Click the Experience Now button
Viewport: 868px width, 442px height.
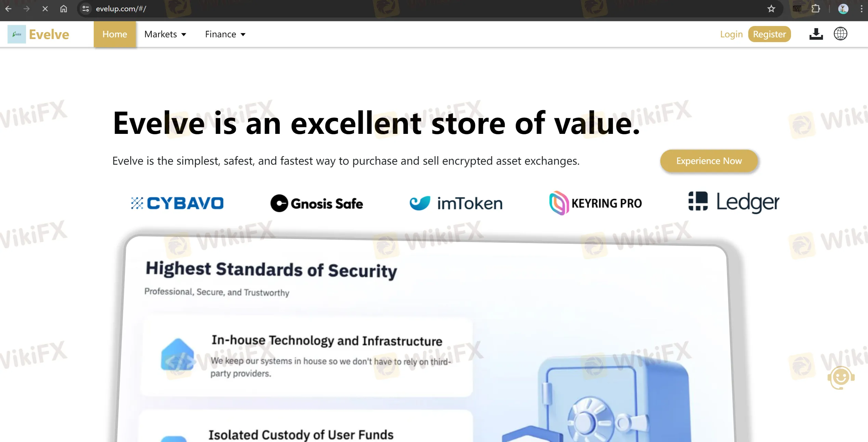coord(709,161)
